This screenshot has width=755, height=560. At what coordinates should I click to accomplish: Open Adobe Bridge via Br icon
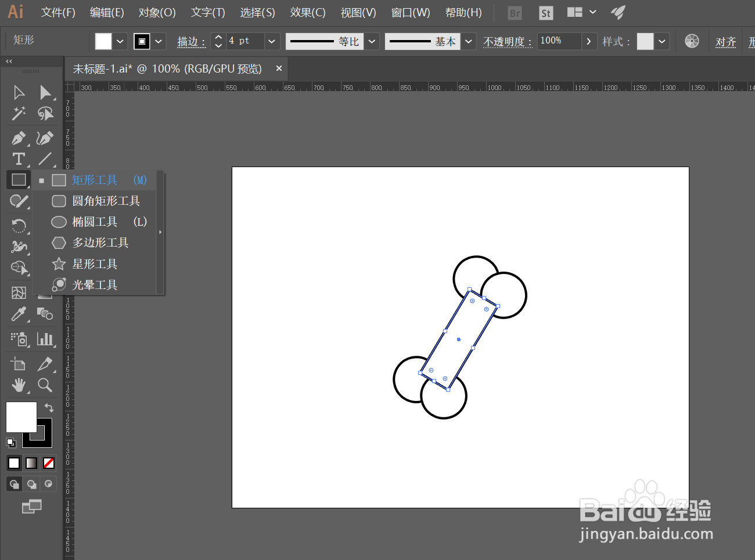click(x=515, y=13)
